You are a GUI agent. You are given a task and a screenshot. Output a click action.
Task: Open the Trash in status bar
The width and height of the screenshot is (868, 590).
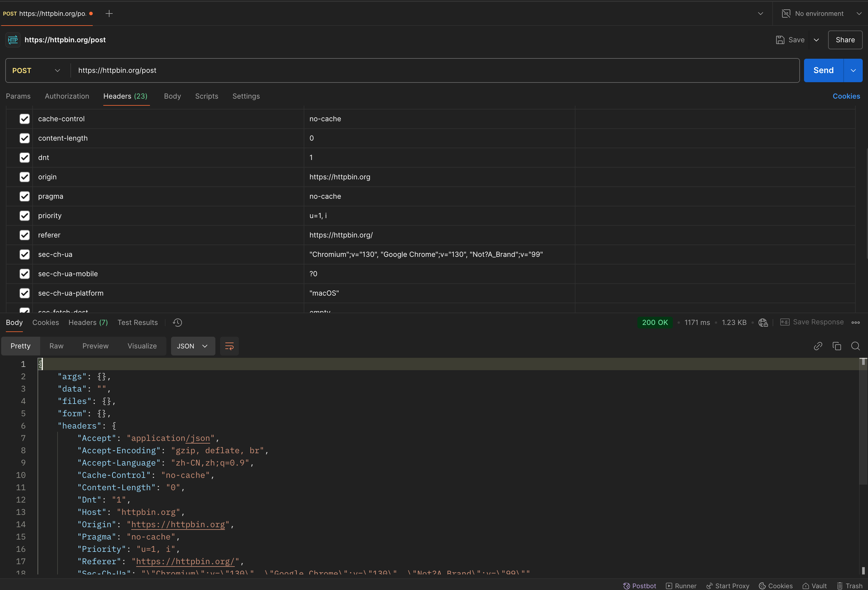point(850,586)
